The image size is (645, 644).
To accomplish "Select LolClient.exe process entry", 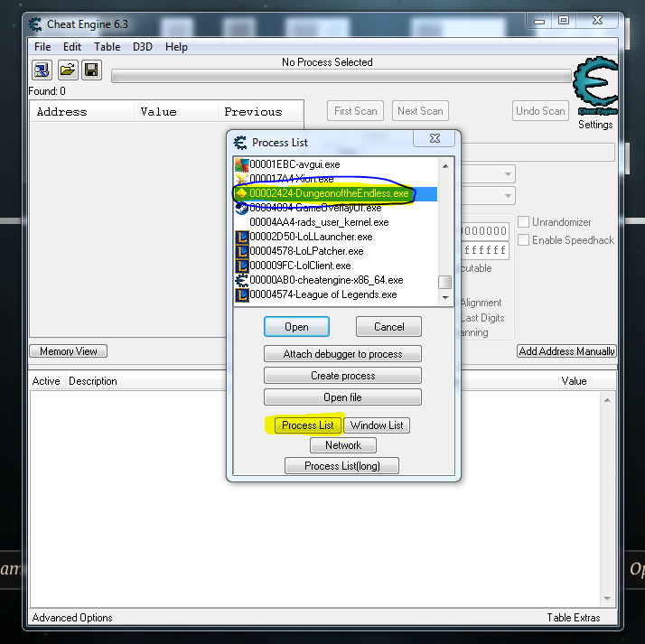I will (x=336, y=266).
